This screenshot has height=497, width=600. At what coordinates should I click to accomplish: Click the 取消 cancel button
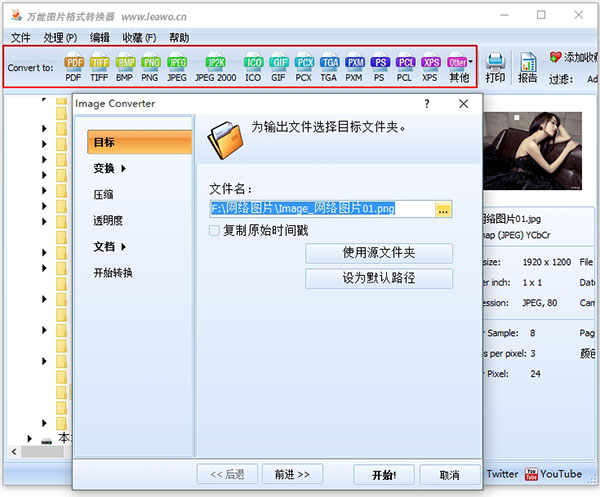click(450, 475)
